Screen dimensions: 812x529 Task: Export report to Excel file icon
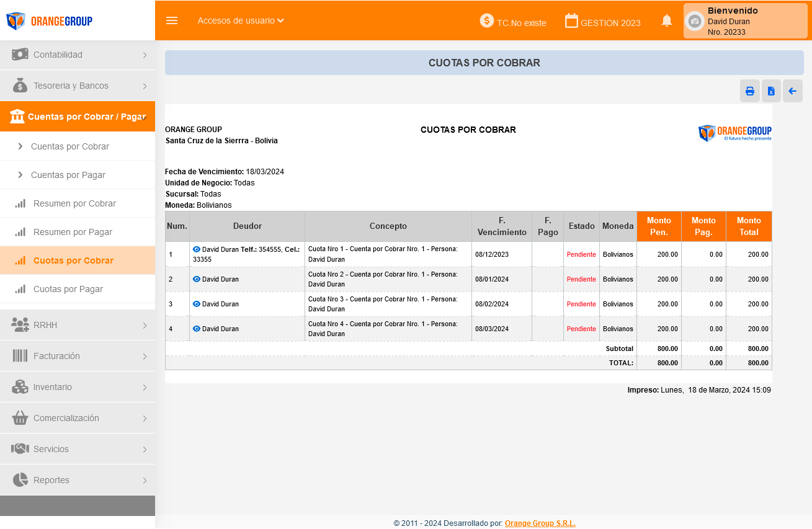pyautogui.click(x=771, y=91)
